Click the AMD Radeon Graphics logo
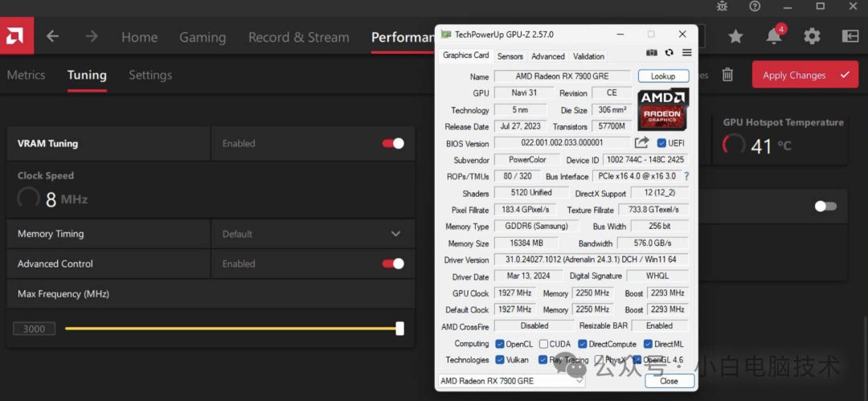Viewport: 868px width, 401px height. pos(663,108)
